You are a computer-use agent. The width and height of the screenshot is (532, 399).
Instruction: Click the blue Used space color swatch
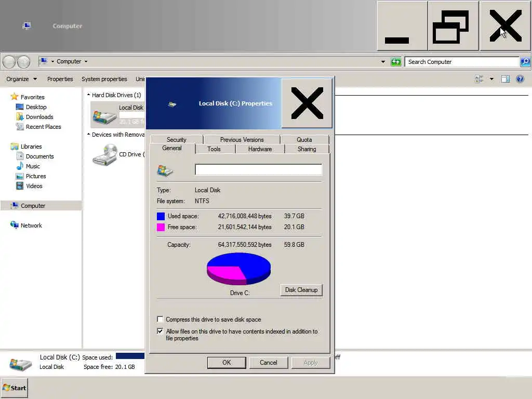(x=161, y=216)
